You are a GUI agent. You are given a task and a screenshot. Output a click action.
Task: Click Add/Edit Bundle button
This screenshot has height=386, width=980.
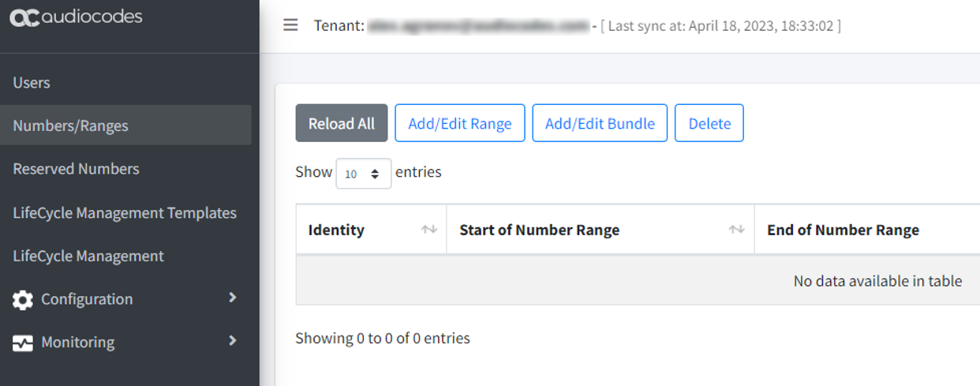[600, 123]
